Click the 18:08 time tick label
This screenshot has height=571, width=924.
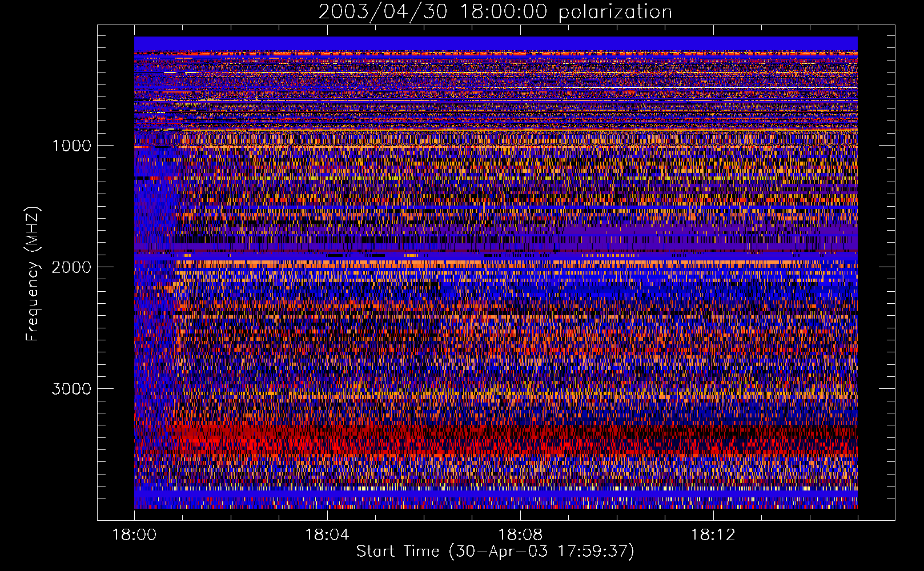point(520,535)
